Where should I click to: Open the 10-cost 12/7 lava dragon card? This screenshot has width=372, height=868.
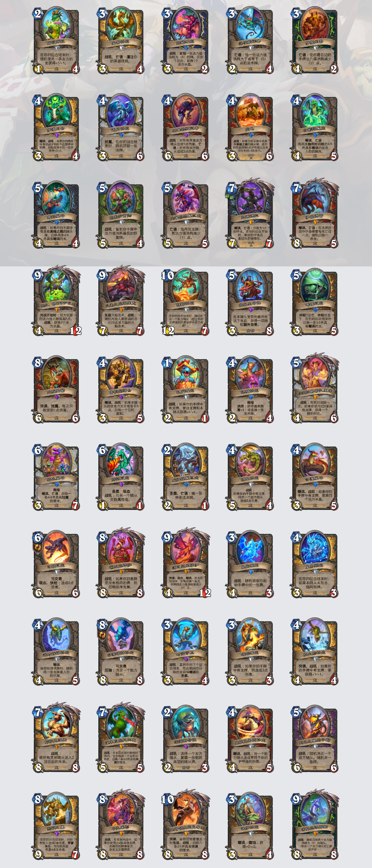coord(186,302)
